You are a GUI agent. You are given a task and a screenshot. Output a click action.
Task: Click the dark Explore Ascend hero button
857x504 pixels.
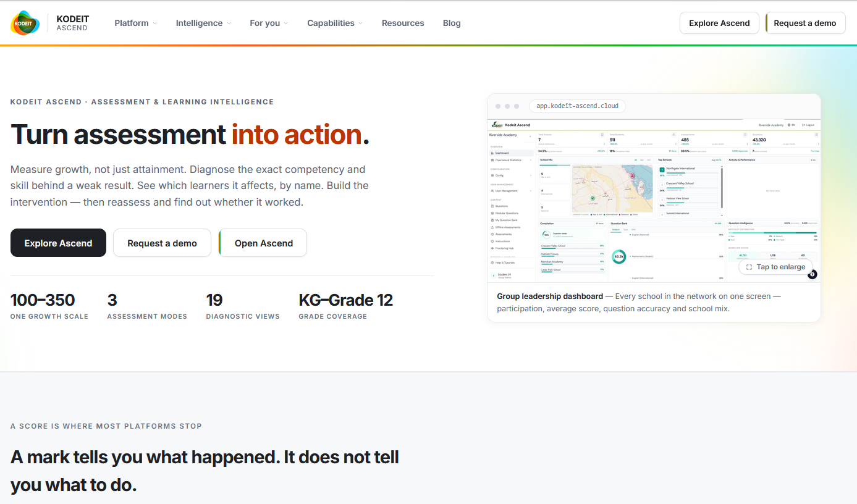[58, 243]
